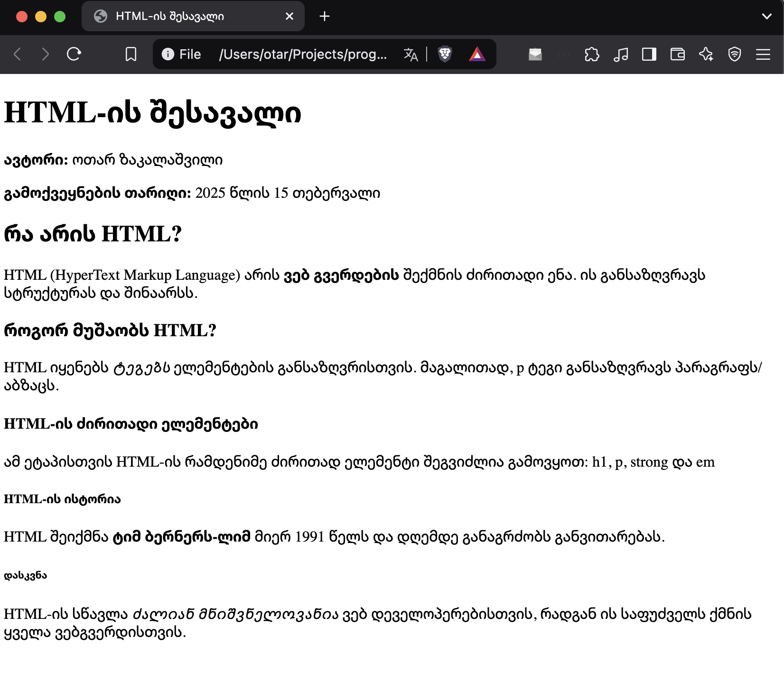Click bold text ვებ გვერდების
Image resolution: width=784 pixels, height=681 pixels.
coord(341,275)
